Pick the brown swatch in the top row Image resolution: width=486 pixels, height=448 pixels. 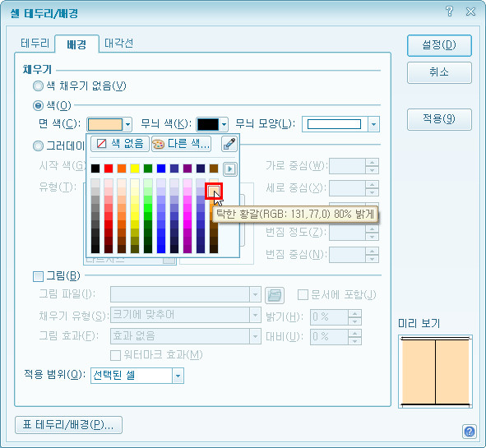214,169
